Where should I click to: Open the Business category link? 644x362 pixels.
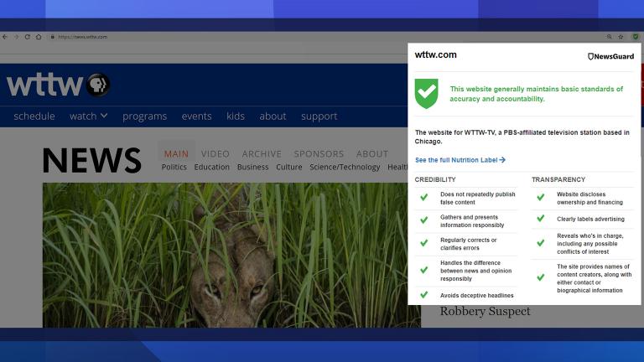click(x=252, y=167)
